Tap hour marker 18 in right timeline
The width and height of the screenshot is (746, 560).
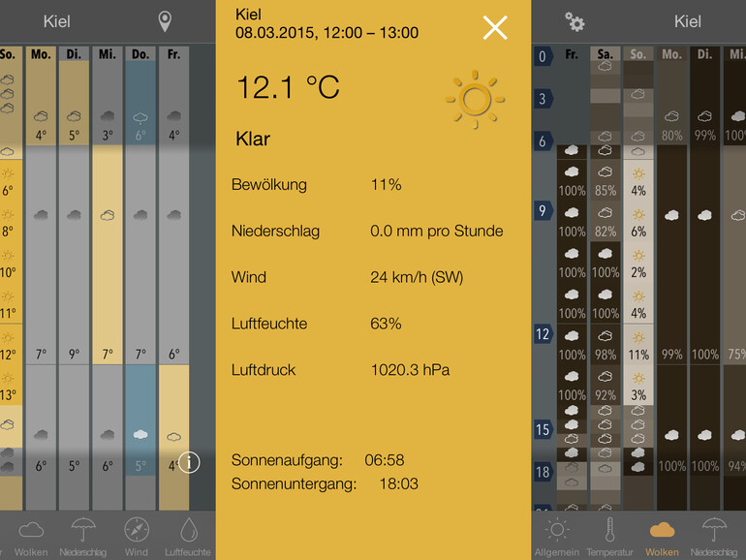pyautogui.click(x=543, y=472)
